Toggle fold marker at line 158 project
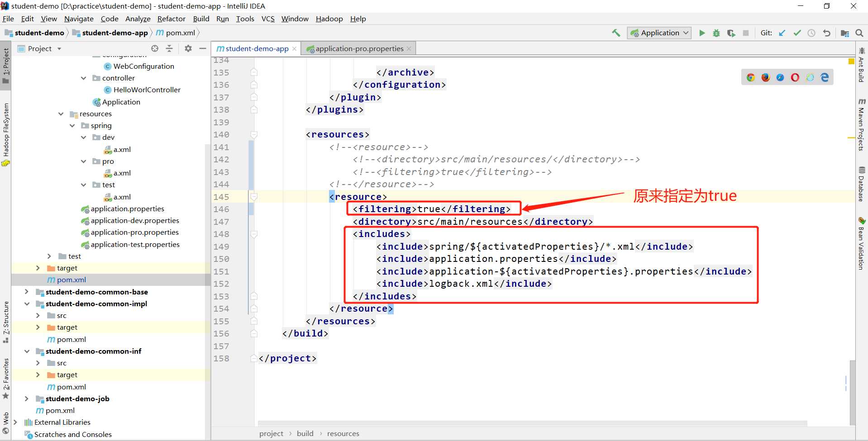Viewport: 868px width, 441px height. pyautogui.click(x=254, y=359)
